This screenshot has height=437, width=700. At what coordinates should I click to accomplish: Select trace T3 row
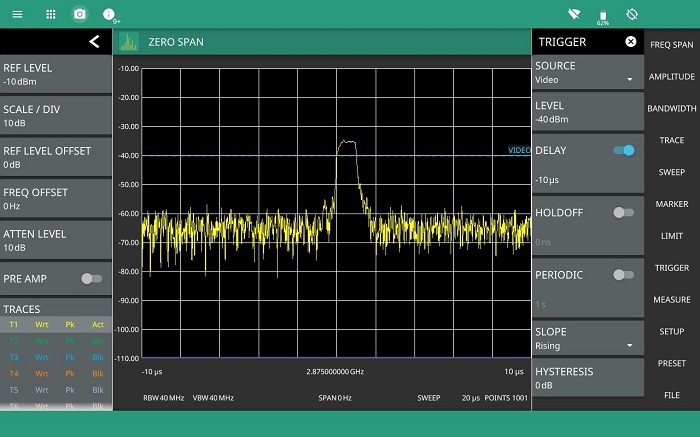tap(56, 357)
